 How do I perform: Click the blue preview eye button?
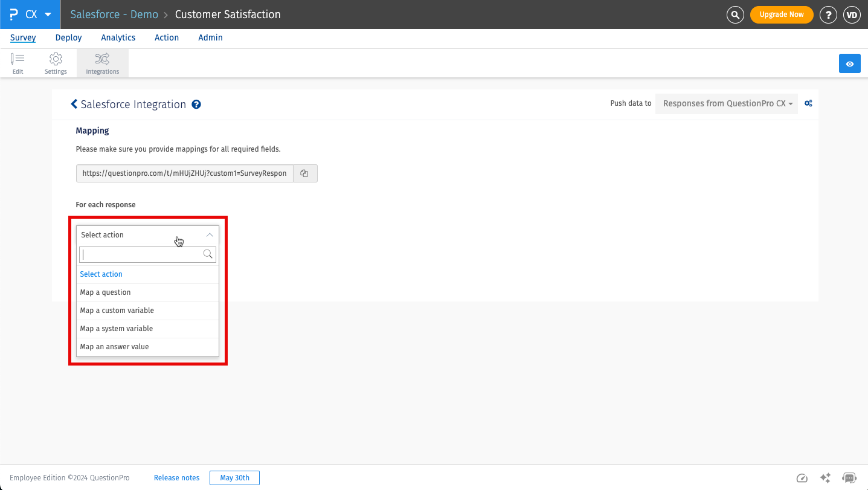click(850, 63)
